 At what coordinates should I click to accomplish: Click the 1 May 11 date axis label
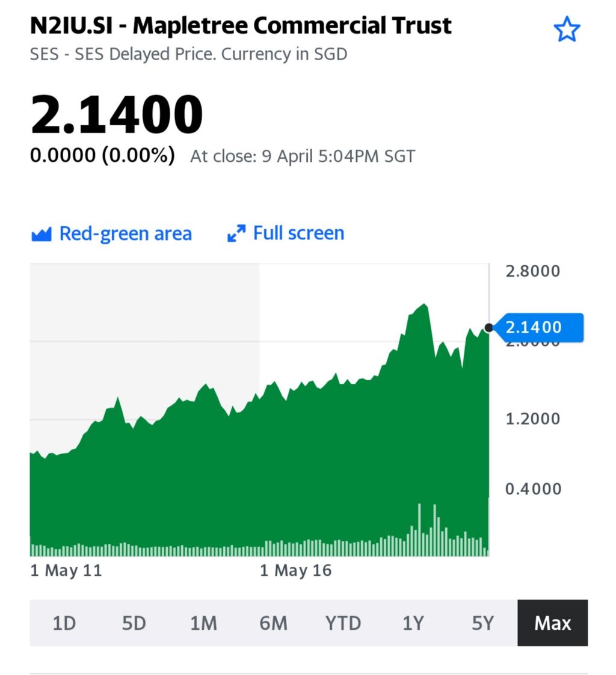(x=66, y=570)
